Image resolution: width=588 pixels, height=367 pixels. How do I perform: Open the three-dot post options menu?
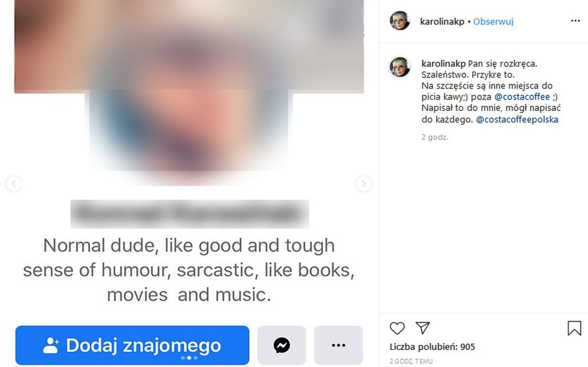575,21
